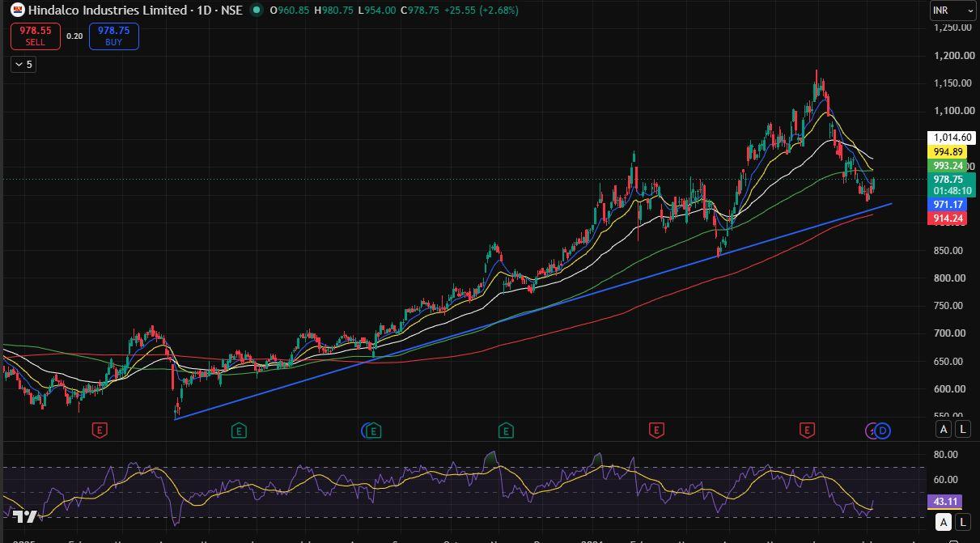The image size is (980, 543).
Task: Click the white 1,014.60 price label
Action: 951,138
